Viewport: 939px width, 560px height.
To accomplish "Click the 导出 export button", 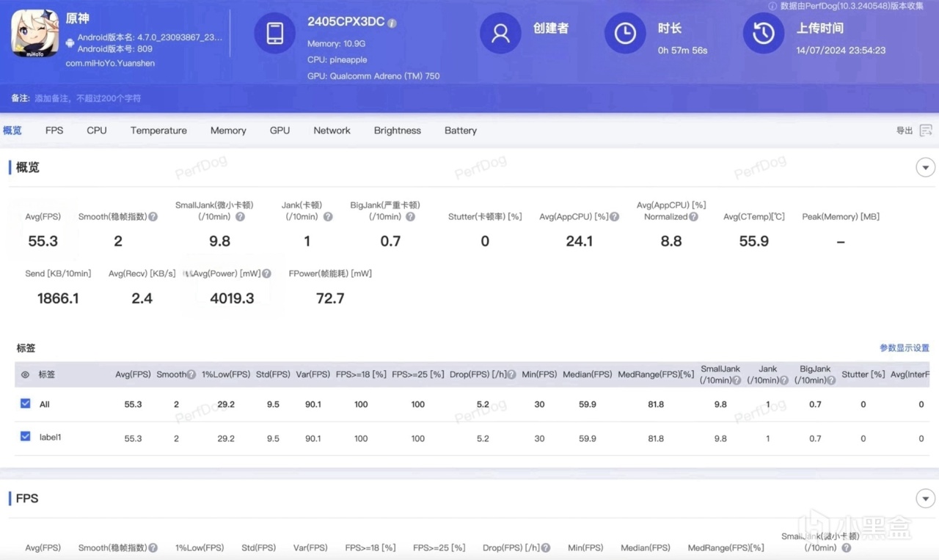I will point(904,130).
